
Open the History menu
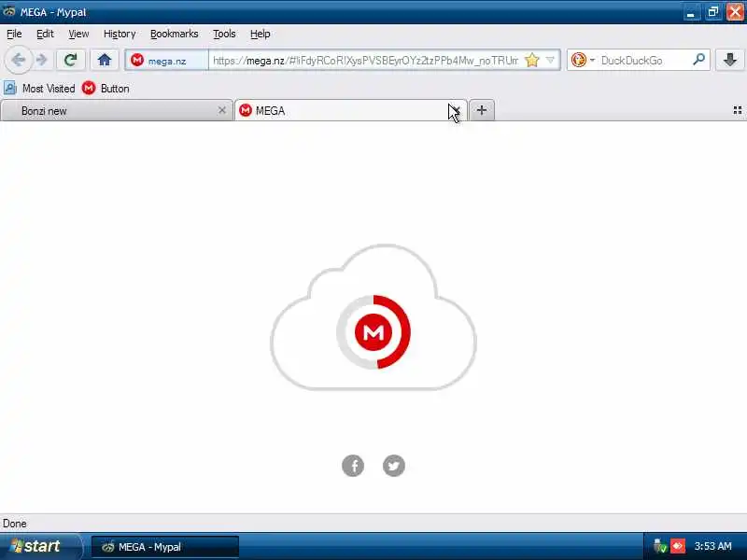tap(120, 34)
